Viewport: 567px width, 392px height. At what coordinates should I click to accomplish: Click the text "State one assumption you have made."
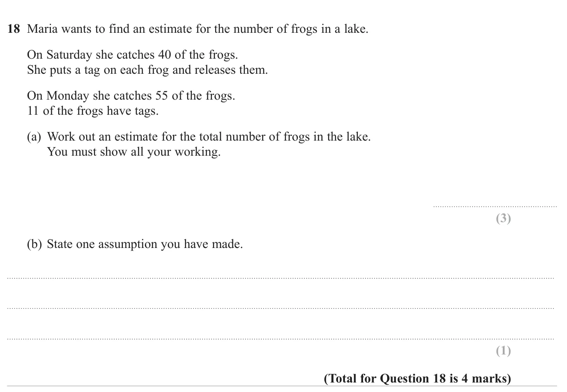point(145,245)
